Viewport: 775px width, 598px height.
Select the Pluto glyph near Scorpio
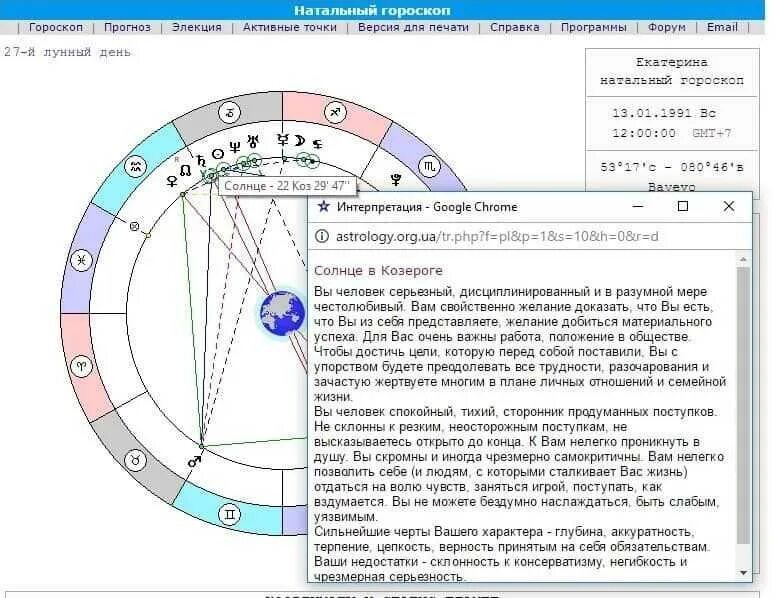tap(395, 179)
